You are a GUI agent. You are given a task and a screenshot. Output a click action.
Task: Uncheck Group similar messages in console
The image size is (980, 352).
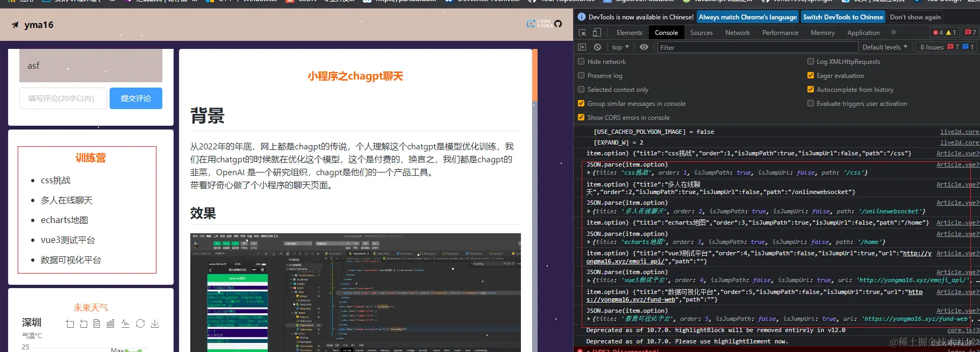click(x=581, y=104)
